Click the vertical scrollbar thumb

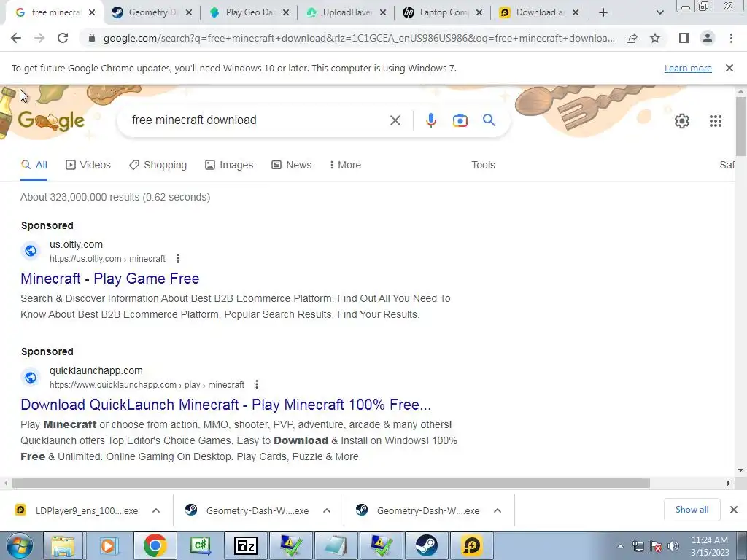740,125
